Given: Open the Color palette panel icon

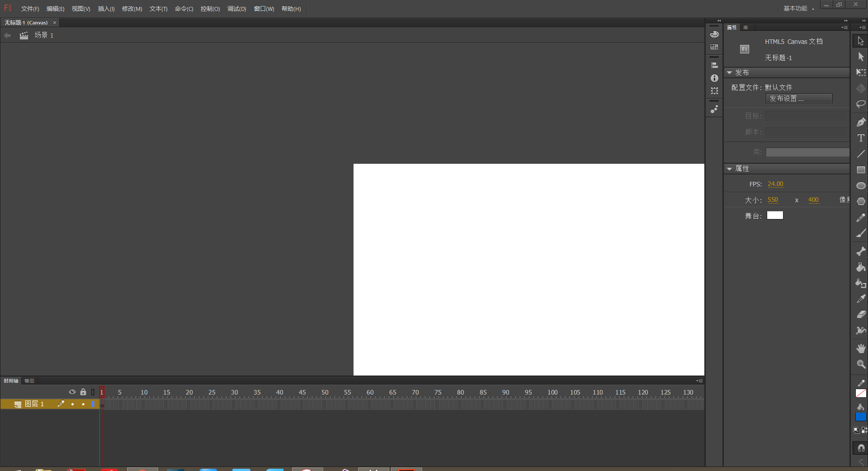Looking at the screenshot, I should tap(714, 34).
